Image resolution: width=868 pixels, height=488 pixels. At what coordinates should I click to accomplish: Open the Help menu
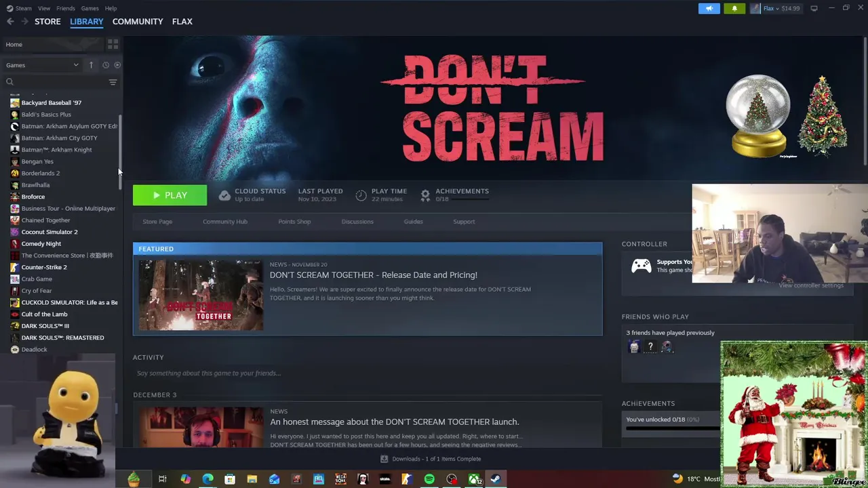(111, 8)
